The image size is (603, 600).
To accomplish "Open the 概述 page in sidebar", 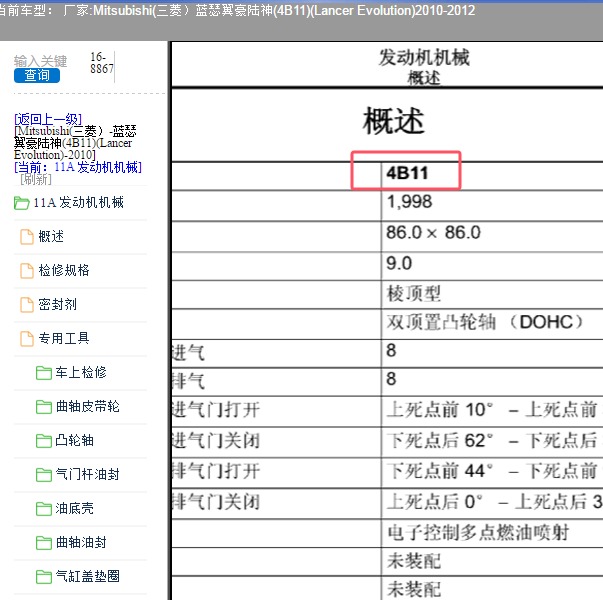I will [x=51, y=236].
